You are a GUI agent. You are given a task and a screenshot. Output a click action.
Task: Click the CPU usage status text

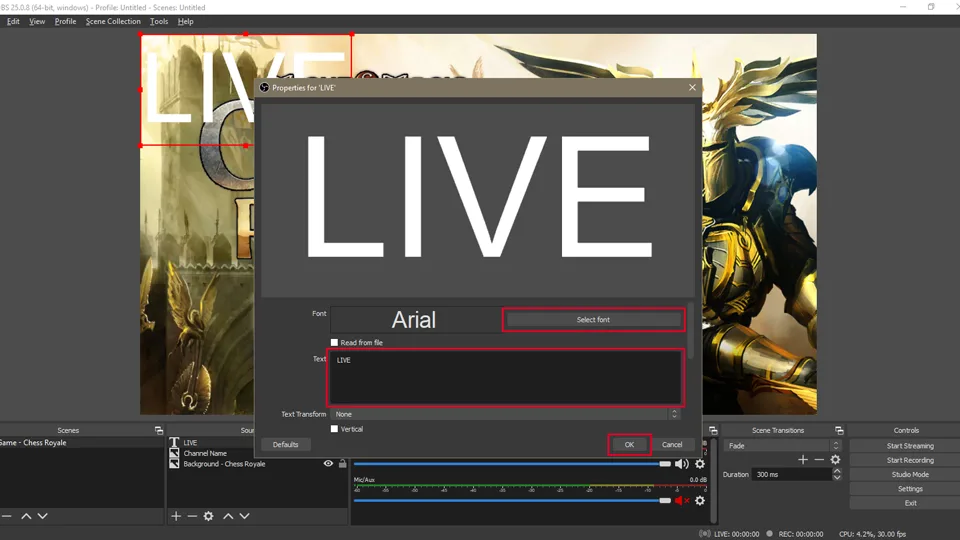pos(872,534)
